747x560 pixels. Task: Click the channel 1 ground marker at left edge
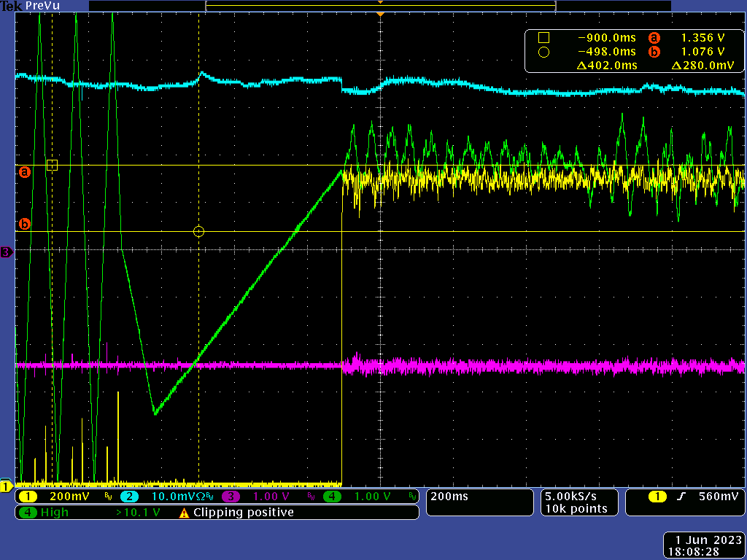coord(6,486)
